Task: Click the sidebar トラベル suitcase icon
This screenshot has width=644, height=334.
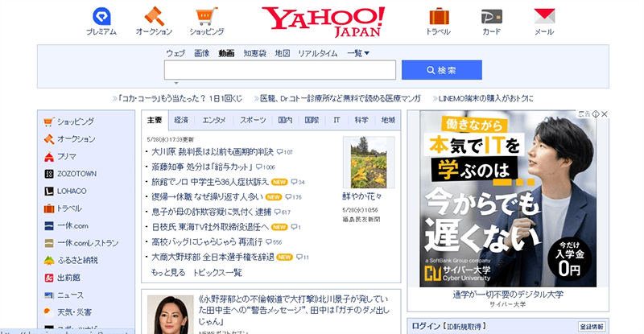Action: [x=49, y=208]
